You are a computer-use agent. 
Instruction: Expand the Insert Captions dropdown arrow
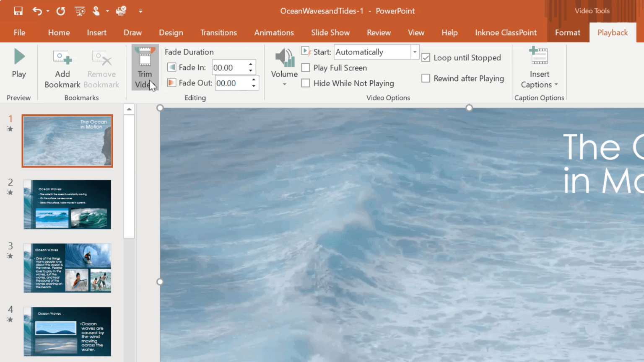tap(556, 84)
